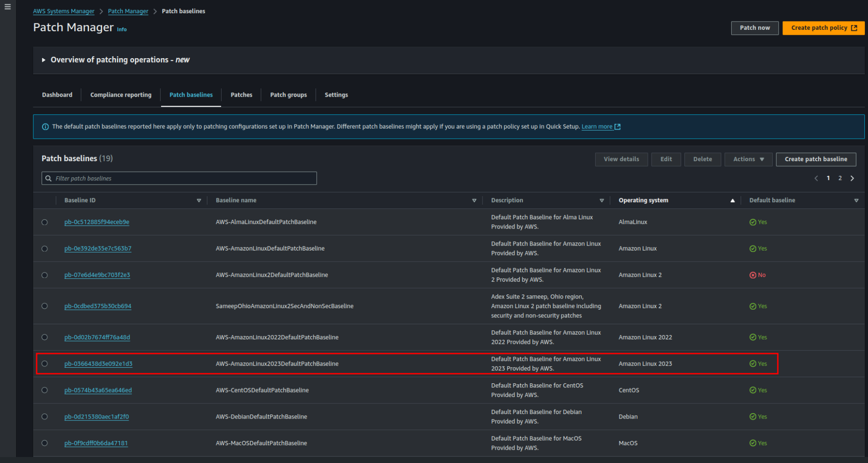Open baseline link pb-0574b43a65ea646ed
Image resolution: width=868 pixels, height=463 pixels.
98,390
